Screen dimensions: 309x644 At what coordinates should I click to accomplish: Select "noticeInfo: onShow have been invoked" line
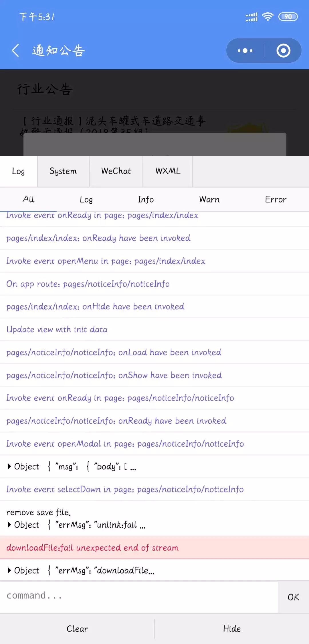point(154,375)
